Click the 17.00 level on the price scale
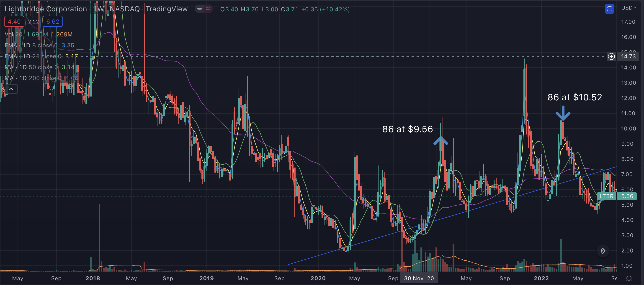The width and height of the screenshot is (644, 285). pos(628,22)
